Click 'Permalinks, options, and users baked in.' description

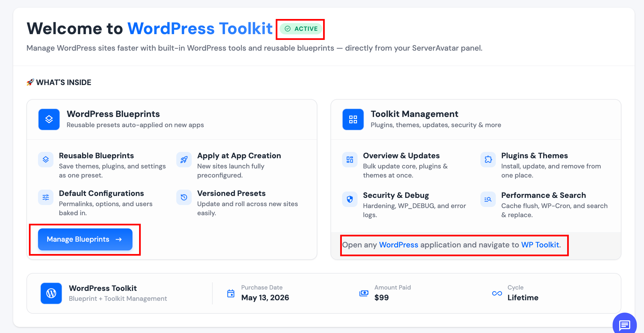(x=105, y=208)
